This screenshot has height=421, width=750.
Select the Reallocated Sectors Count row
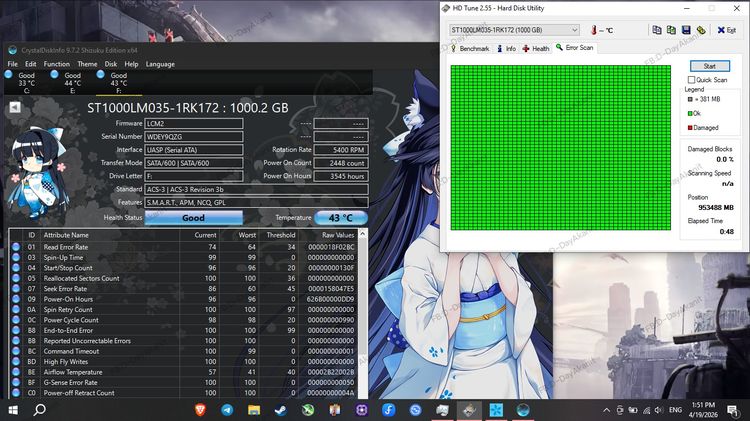(x=184, y=278)
